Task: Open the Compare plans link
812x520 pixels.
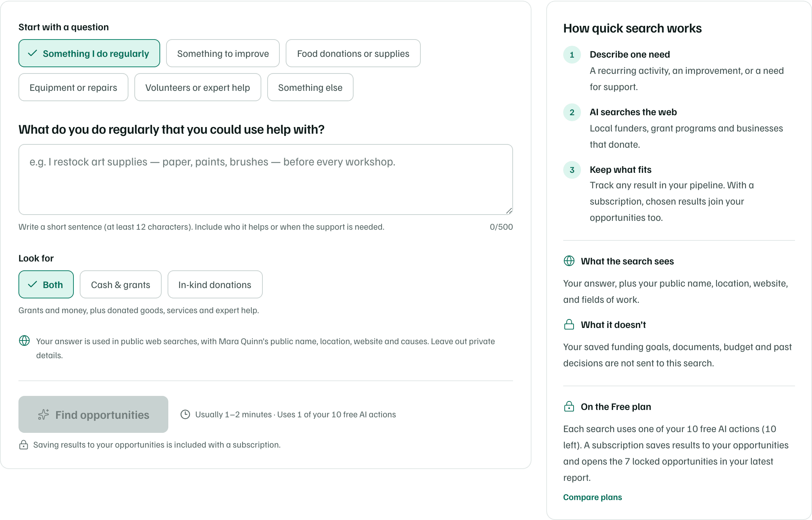Action: click(x=592, y=497)
